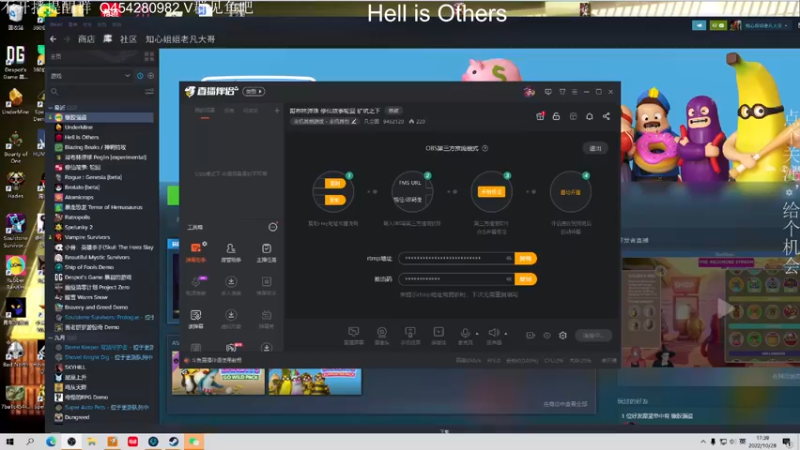Open the Steam Community tab
Viewport: 800px width, 450px height.
tap(128, 39)
